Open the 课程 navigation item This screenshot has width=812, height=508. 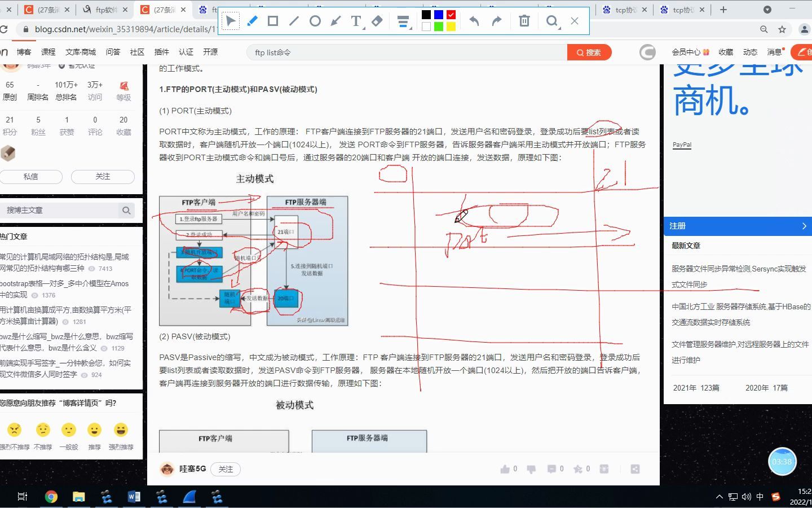pos(48,52)
